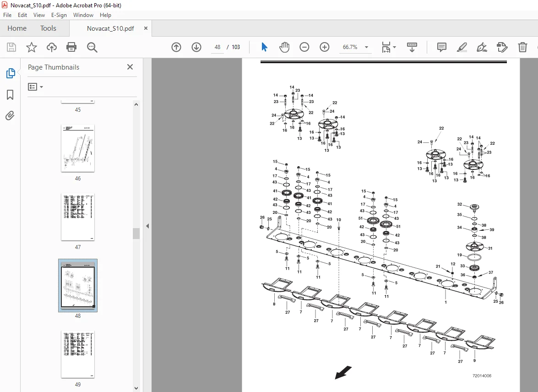Add a sticky note comment
The width and height of the screenshot is (538, 392).
[441, 47]
